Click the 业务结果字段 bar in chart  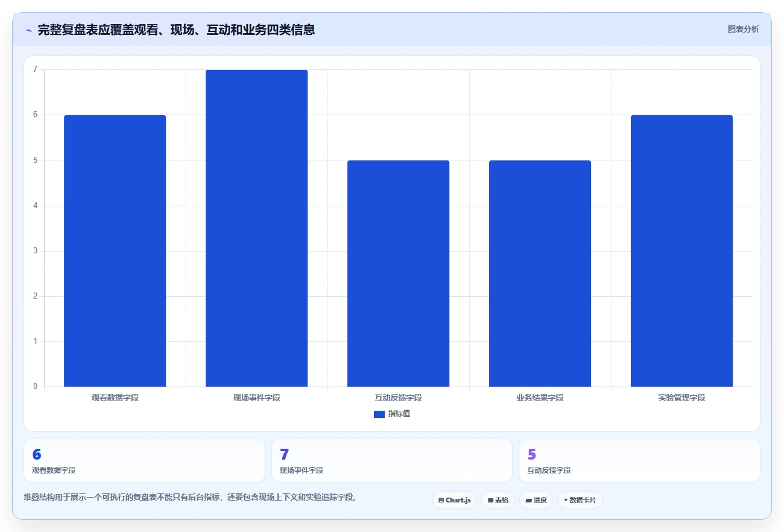point(540,273)
